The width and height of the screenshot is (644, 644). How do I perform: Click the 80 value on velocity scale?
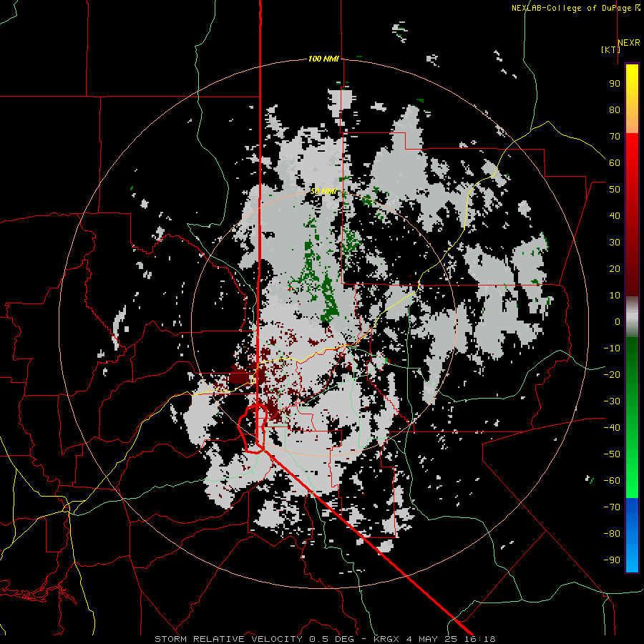point(615,110)
